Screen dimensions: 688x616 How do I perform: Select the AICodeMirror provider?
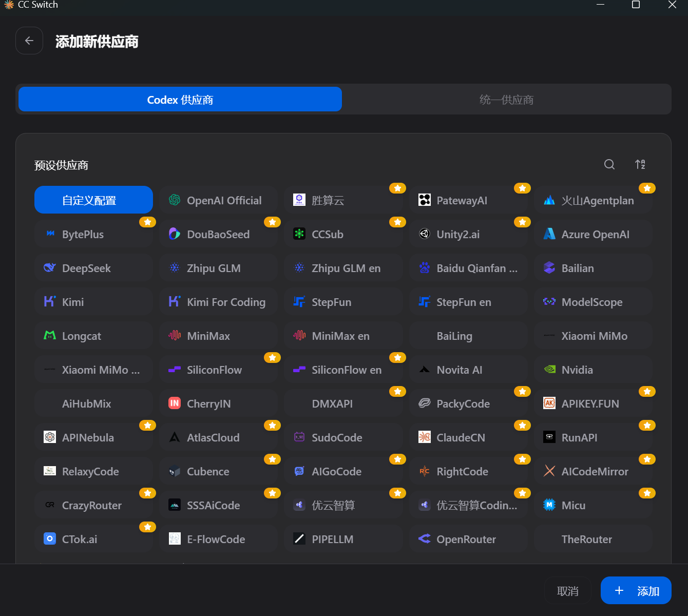593,471
